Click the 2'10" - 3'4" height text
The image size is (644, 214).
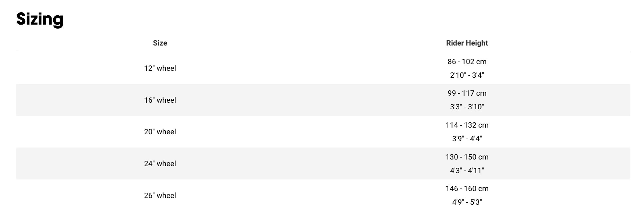tap(467, 75)
